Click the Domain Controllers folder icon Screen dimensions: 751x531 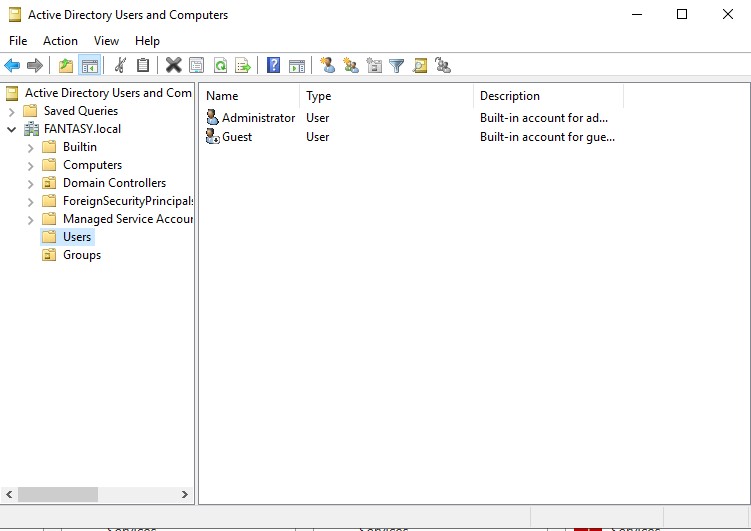[x=49, y=183]
